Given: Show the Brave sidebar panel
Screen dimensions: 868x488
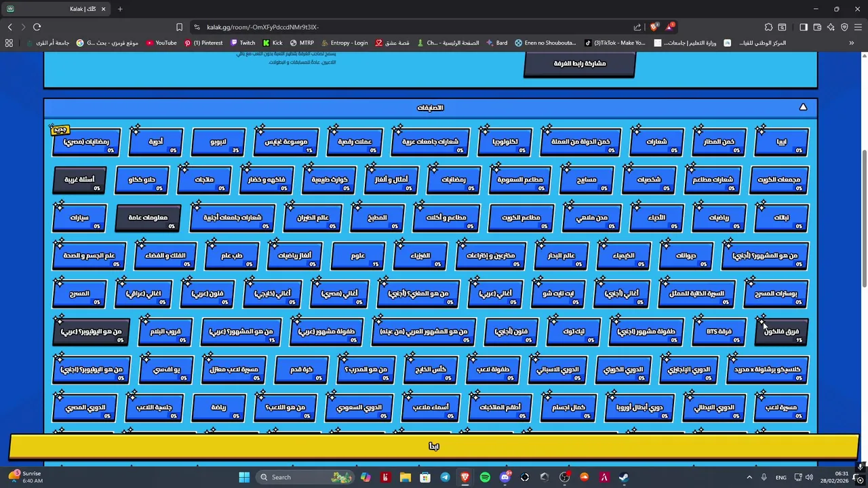Looking at the screenshot, I should 804,27.
